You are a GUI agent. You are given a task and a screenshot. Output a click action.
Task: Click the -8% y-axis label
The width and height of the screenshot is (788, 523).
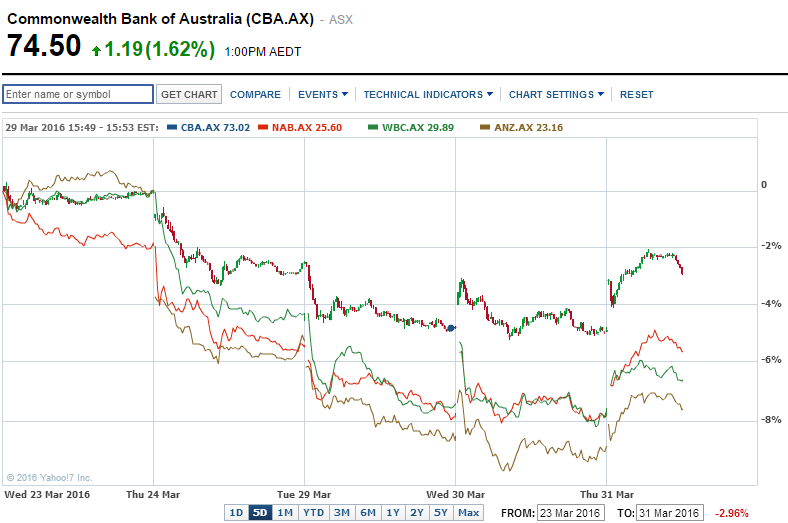(x=771, y=420)
